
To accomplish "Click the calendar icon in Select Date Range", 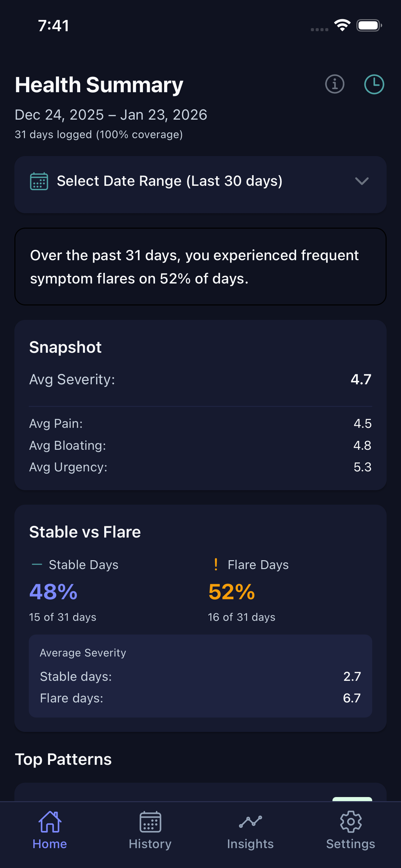I will coord(38,182).
